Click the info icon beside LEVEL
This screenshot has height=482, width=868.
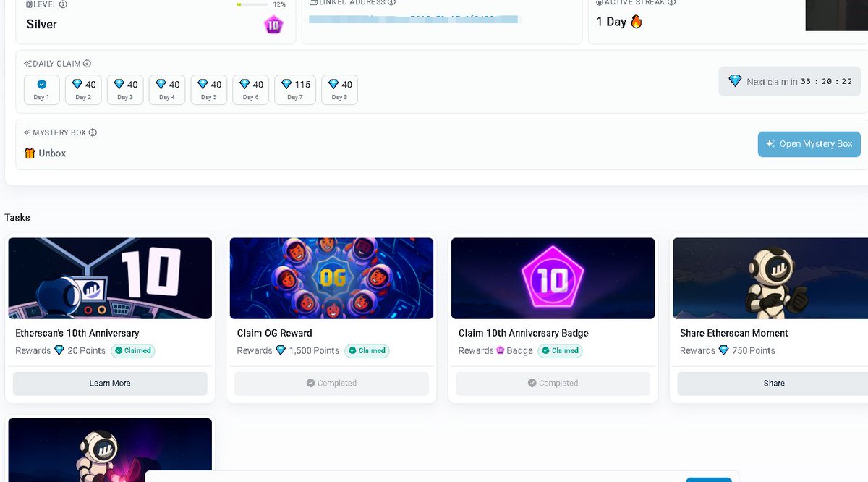point(63,4)
